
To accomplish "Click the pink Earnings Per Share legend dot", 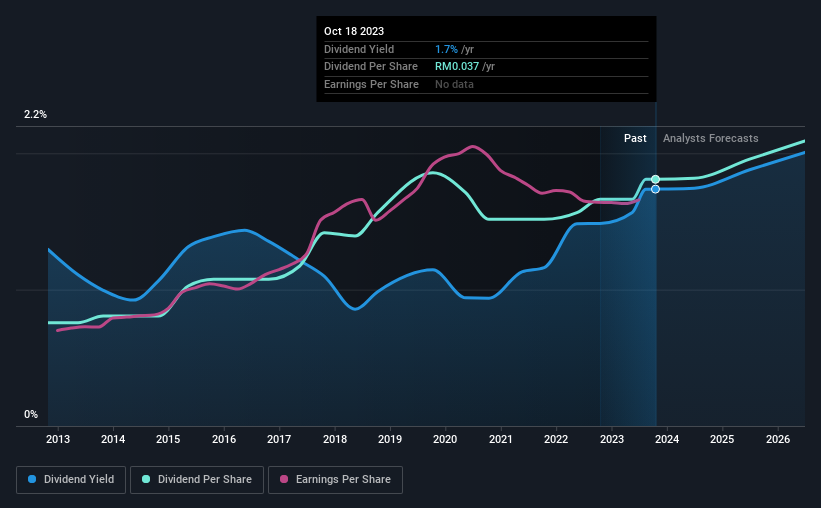I will [284, 479].
